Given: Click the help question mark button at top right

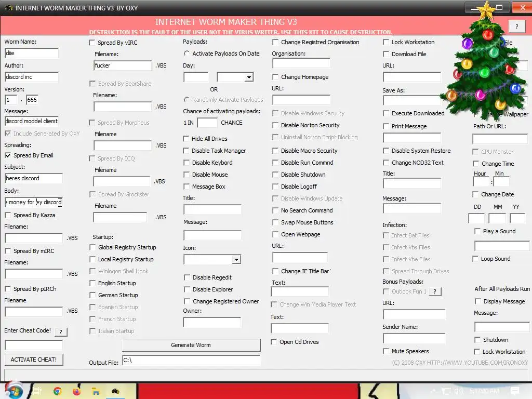Looking at the screenshot, I should coord(517,26).
